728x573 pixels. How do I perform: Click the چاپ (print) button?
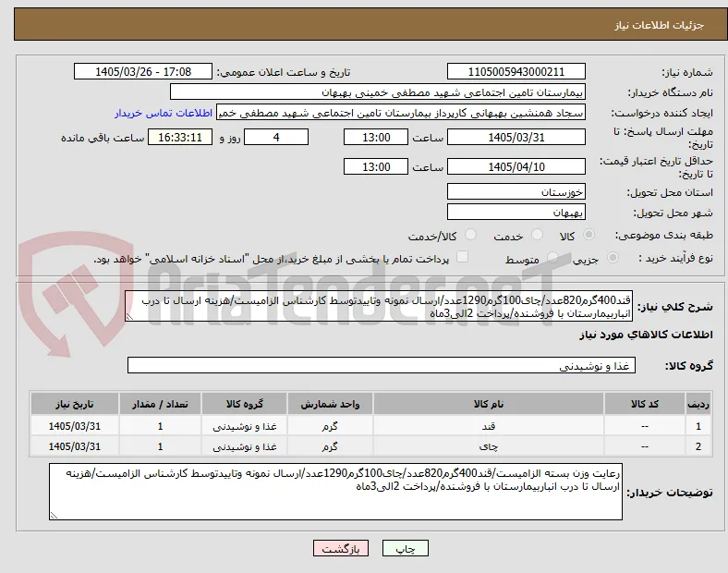pos(405,548)
